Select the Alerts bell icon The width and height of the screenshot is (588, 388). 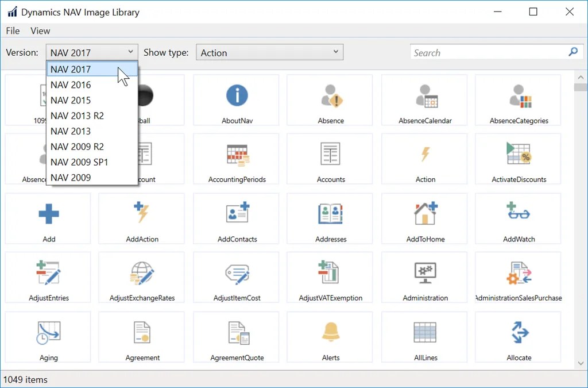pos(331,332)
